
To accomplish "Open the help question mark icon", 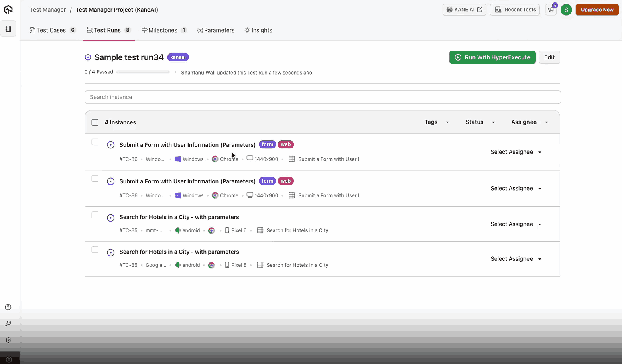I will point(8,307).
